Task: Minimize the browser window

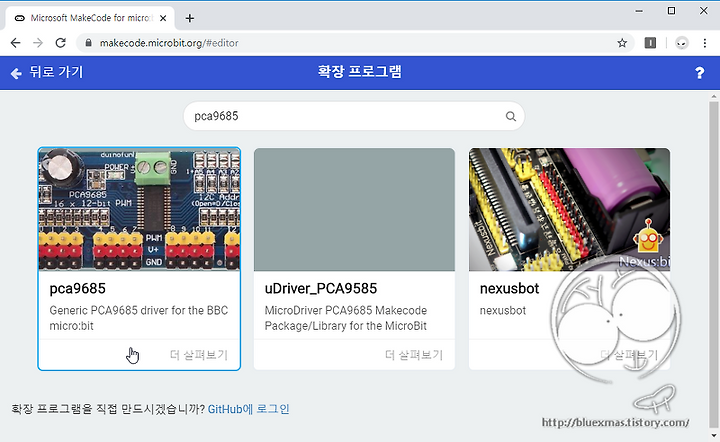Action: click(639, 11)
